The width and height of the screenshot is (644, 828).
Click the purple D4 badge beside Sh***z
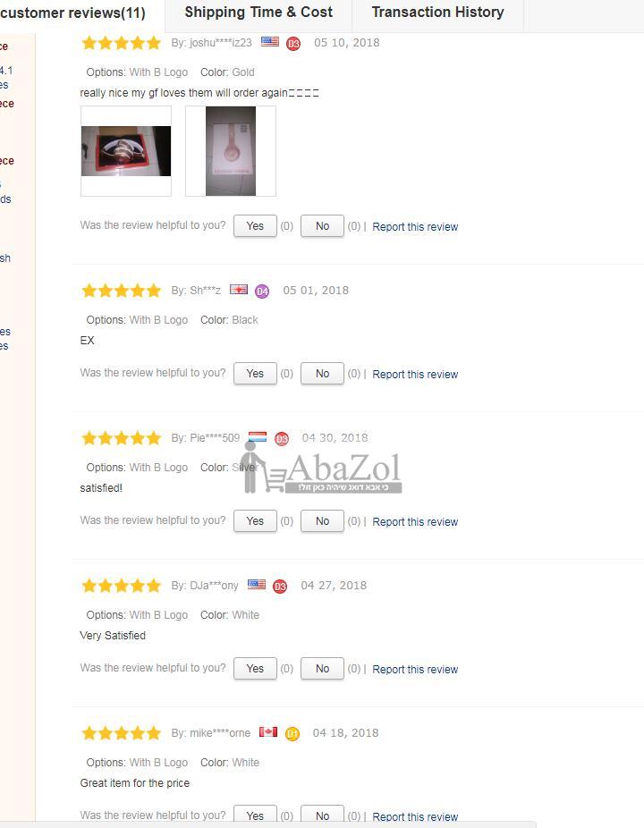click(262, 291)
